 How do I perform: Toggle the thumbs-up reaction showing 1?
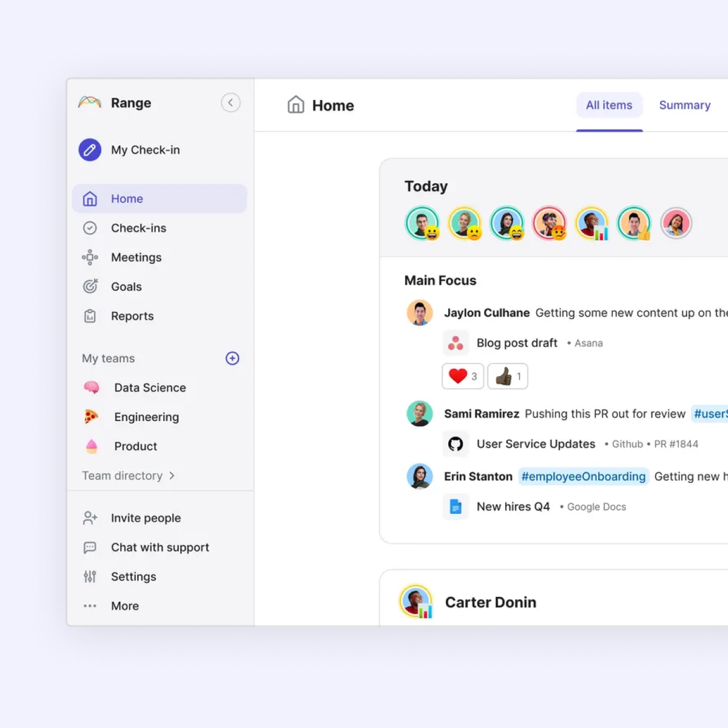click(507, 376)
